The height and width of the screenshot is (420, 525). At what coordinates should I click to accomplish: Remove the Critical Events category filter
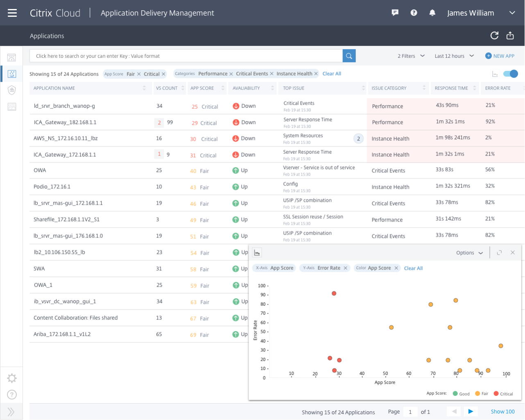272,74
